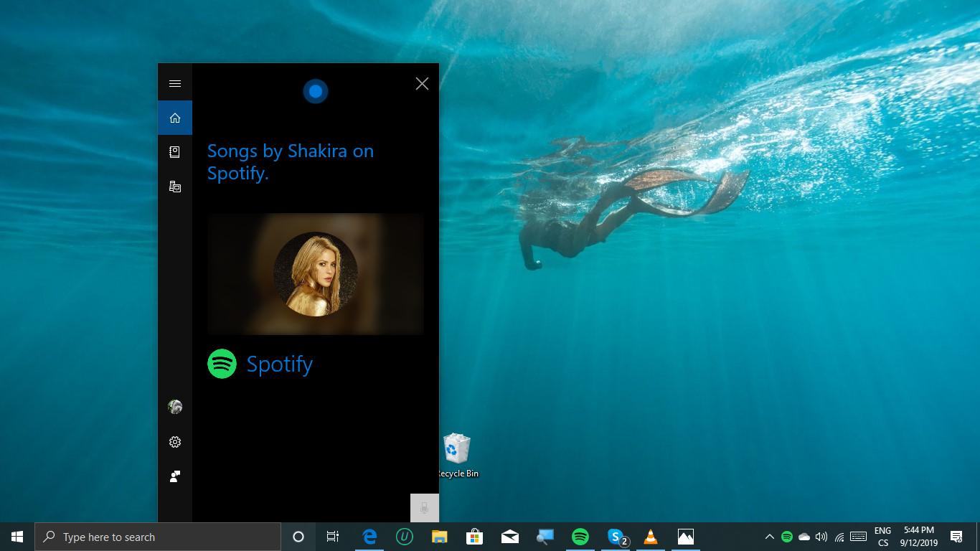Viewport: 980px width, 551px height.
Task: Open the clock showing 5:44 PM
Action: click(x=919, y=537)
